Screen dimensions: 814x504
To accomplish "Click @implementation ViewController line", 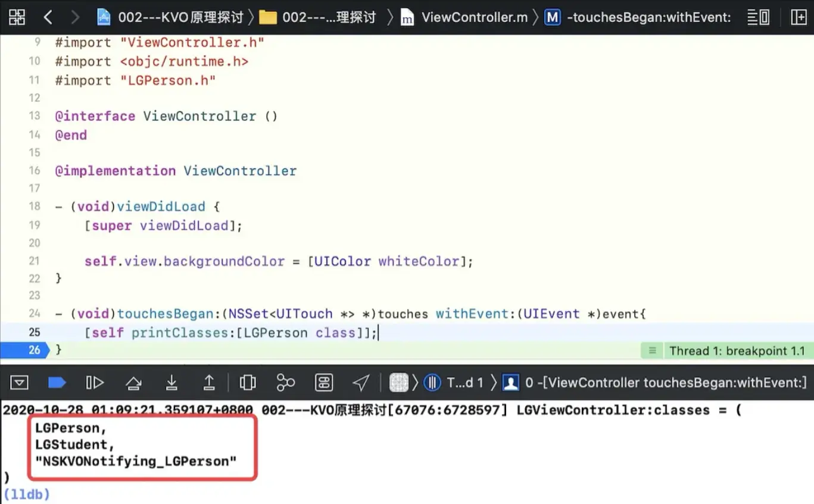I will [x=176, y=171].
